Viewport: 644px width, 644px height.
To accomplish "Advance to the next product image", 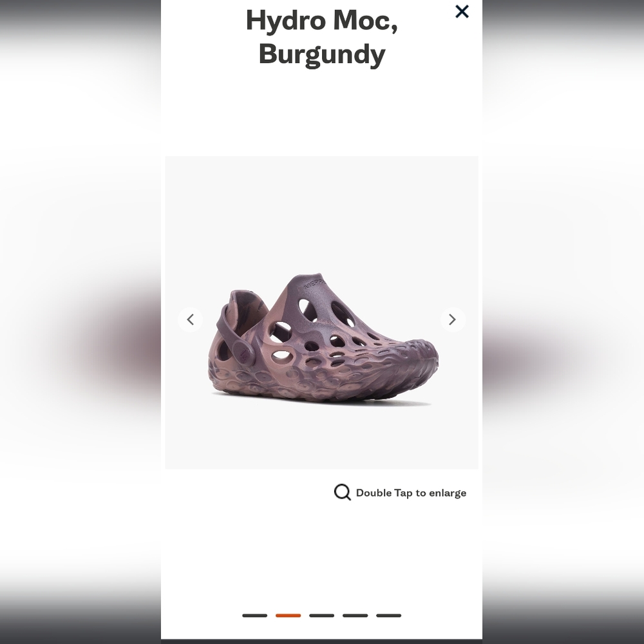I will click(x=453, y=319).
